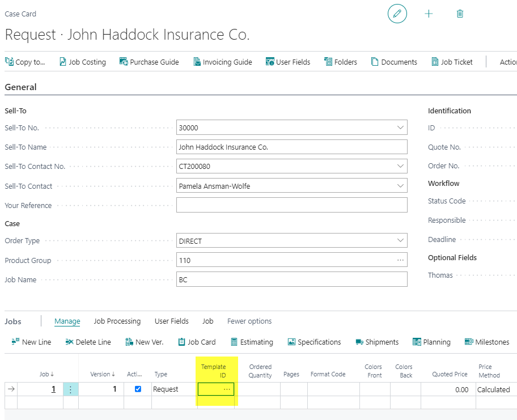Open Estimating
This screenshot has width=517, height=420.
coord(252,342)
